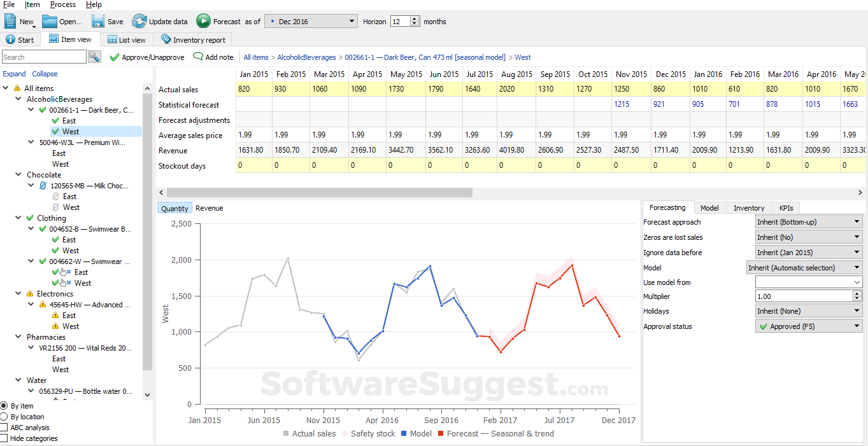
Task: Click the Multiplier value field
Action: pos(804,296)
